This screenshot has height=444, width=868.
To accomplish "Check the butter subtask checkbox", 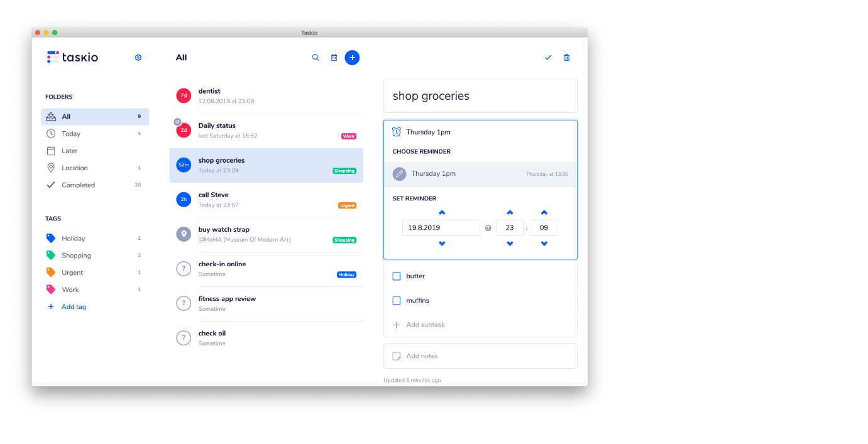I will click(397, 276).
